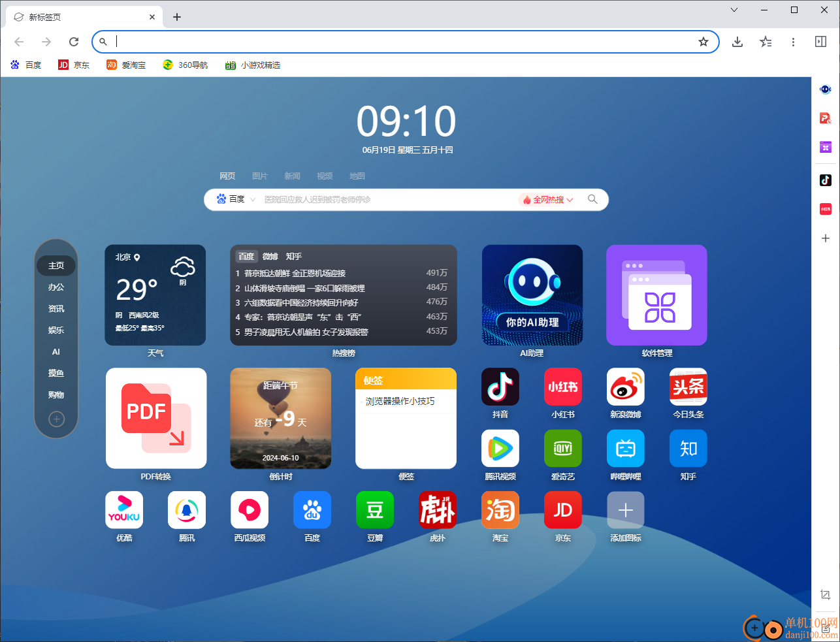Viewport: 840px width, 642px height.
Task: Select 资讯 in the left category pill
Action: click(x=56, y=309)
